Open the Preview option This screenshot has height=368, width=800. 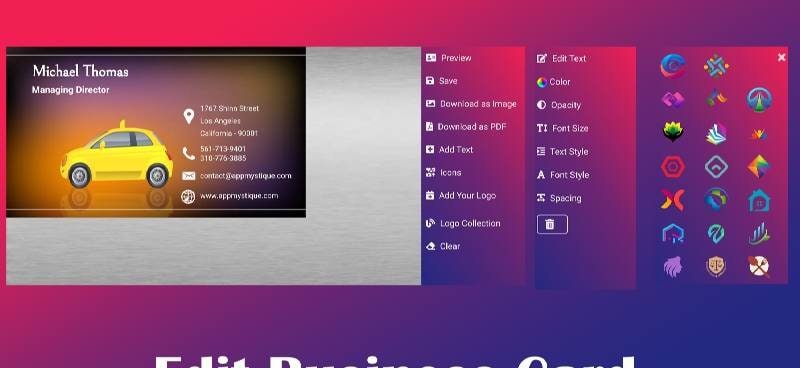point(448,58)
